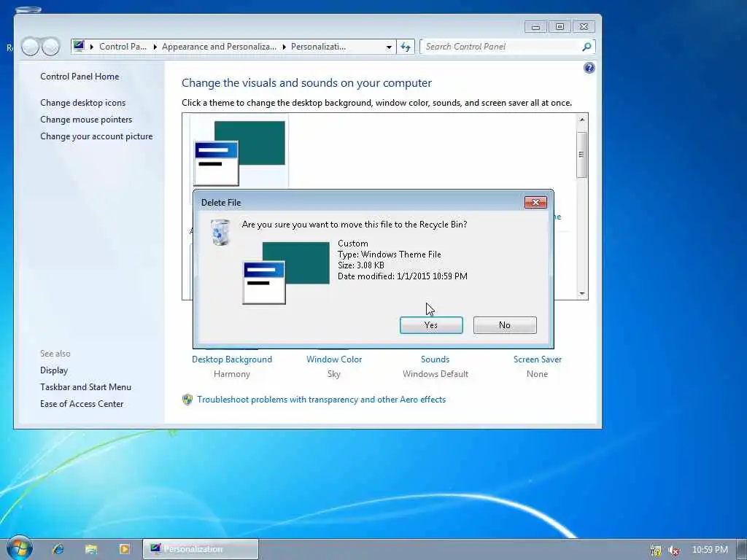Click Appearance and Personalization breadcrumb
Image resolution: width=747 pixels, height=560 pixels.
coord(219,47)
